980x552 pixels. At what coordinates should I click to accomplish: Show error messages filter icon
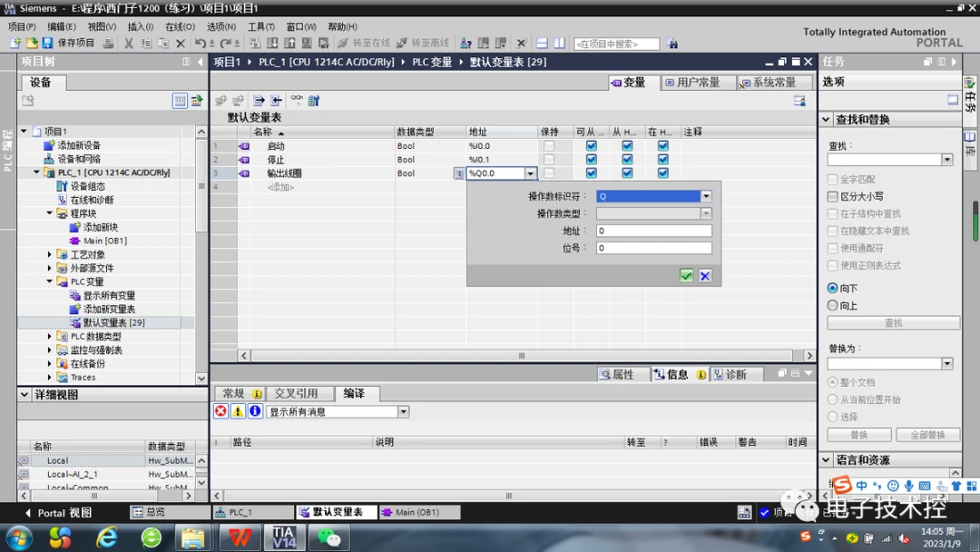pos(220,410)
